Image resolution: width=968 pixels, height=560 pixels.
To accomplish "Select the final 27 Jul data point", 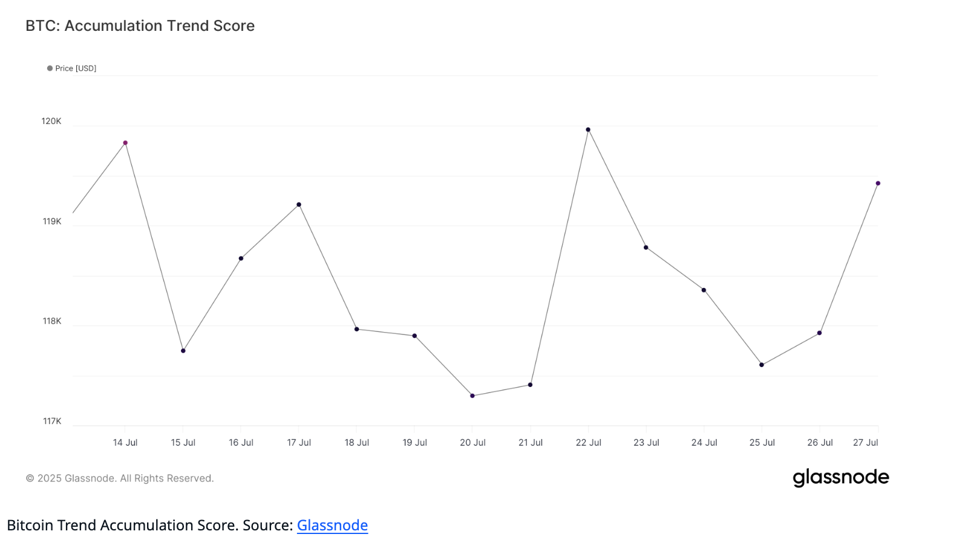I will pyautogui.click(x=878, y=183).
